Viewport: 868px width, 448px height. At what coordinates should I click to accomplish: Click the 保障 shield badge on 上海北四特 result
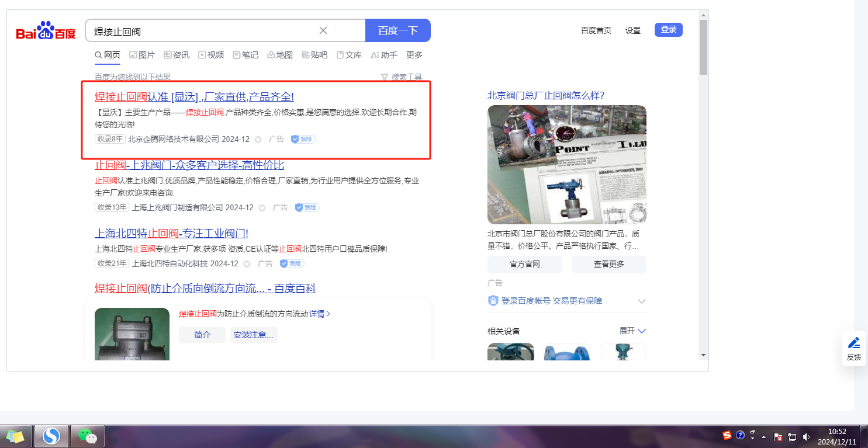[x=292, y=263]
